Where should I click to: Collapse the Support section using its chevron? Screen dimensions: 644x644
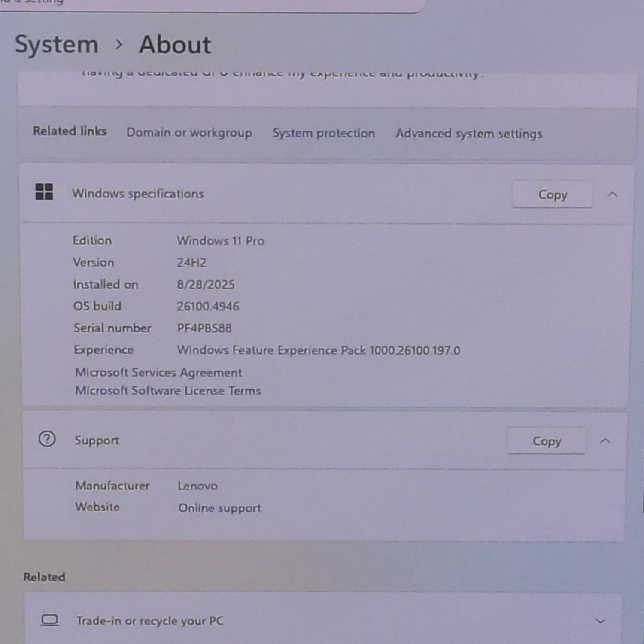pos(605,441)
